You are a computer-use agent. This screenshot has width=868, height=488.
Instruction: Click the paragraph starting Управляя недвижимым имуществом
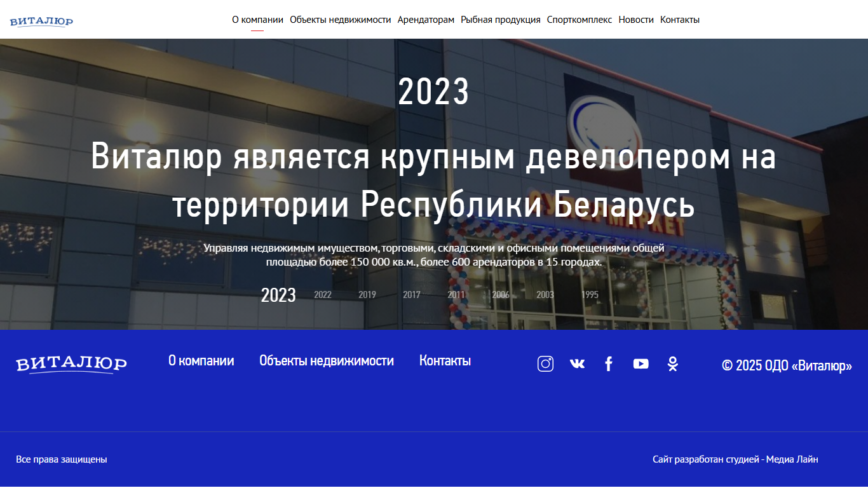point(434,255)
